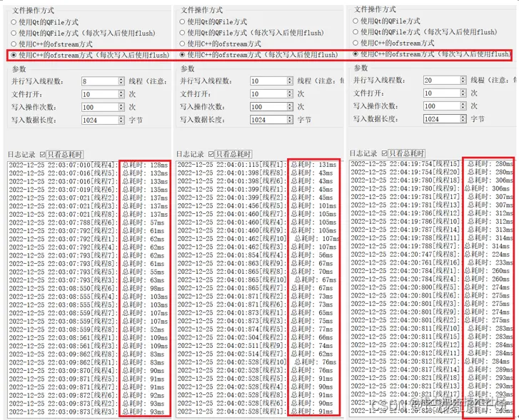
Task: Click stepper arrows of thread count 20 spinbox
Action: pos(463,80)
